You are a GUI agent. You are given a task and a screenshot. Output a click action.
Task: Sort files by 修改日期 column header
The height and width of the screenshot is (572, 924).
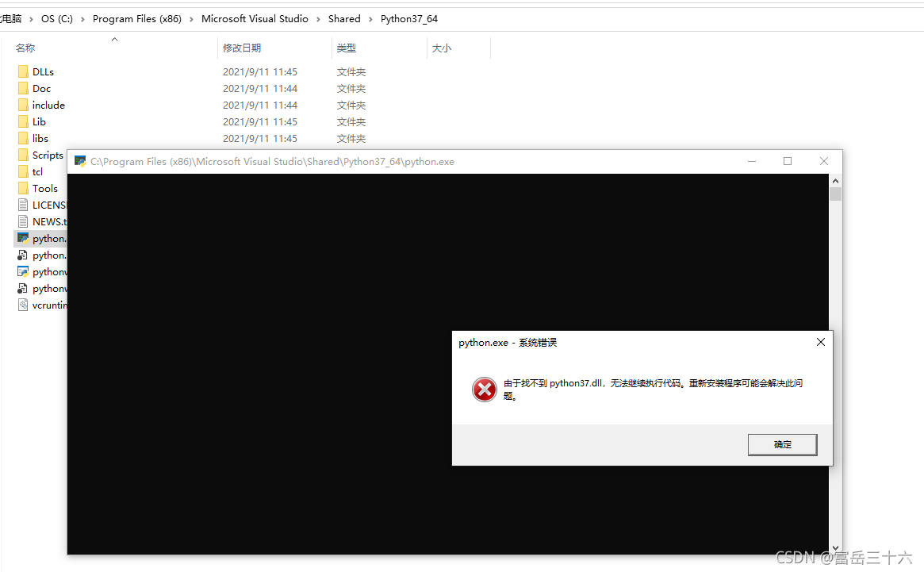242,48
